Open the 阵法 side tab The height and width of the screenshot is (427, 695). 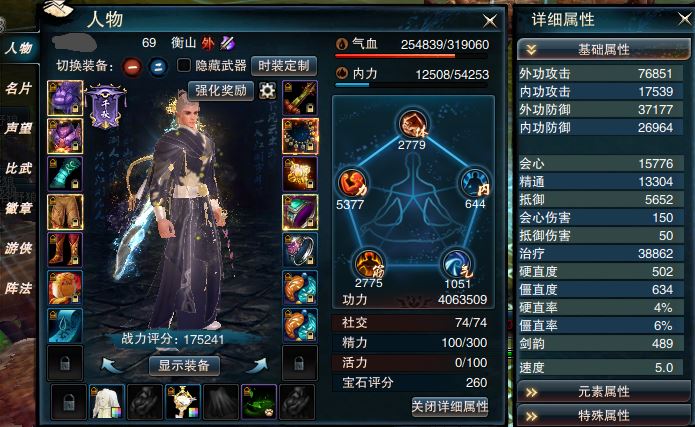[19, 288]
